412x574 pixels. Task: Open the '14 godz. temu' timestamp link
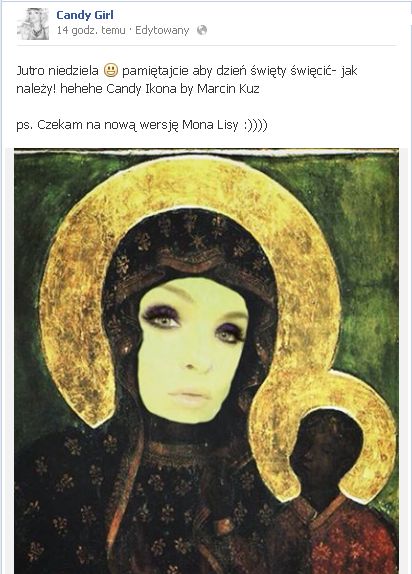(91, 30)
